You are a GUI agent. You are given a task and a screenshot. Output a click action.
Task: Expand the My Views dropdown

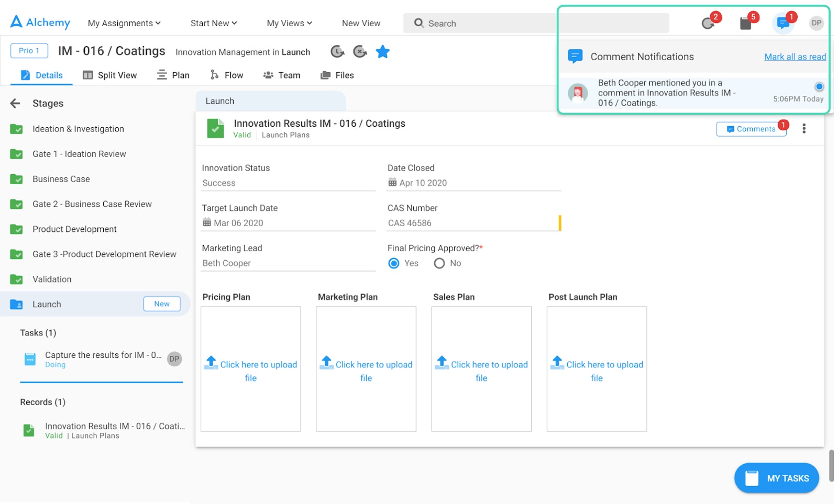(289, 23)
